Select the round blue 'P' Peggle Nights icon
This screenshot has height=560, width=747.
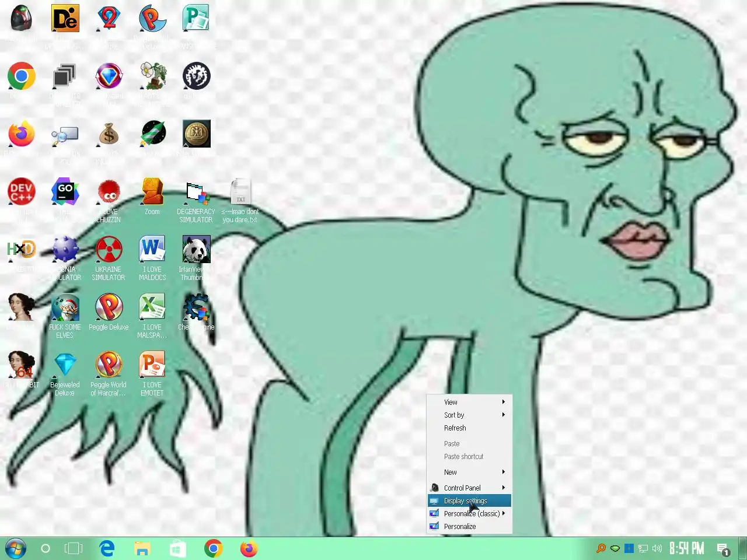click(x=153, y=18)
